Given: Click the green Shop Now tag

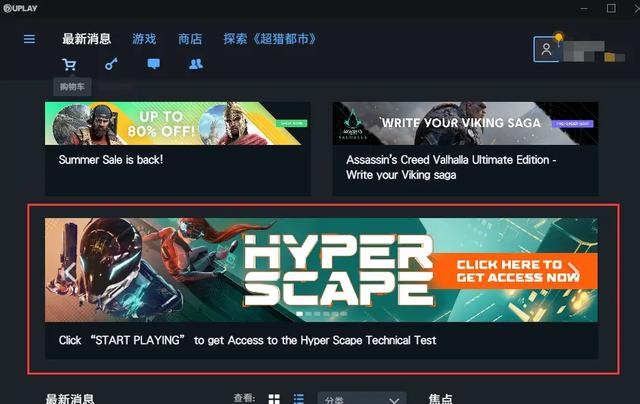Looking at the screenshot, I should tap(291, 123).
